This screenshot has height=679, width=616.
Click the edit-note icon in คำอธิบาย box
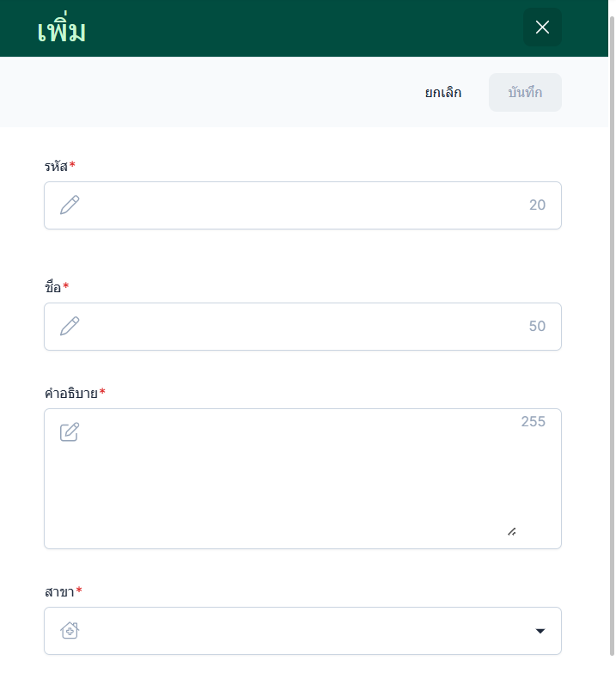tap(70, 432)
